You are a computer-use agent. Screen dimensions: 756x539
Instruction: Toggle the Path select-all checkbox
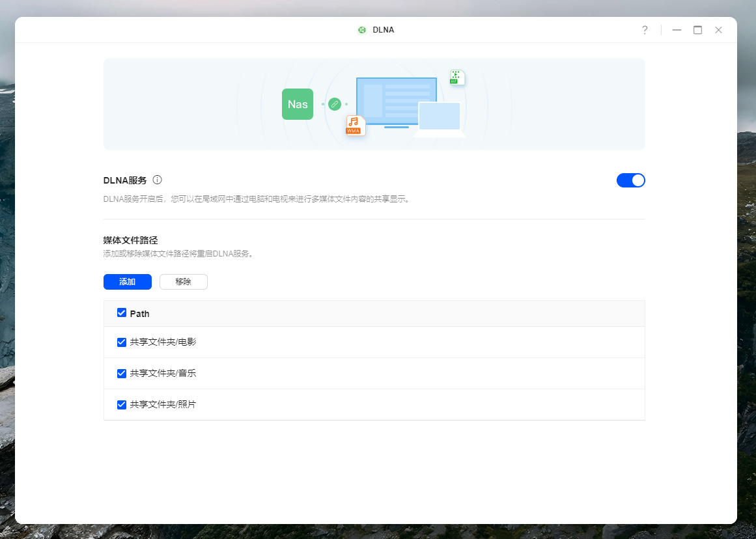coord(122,313)
